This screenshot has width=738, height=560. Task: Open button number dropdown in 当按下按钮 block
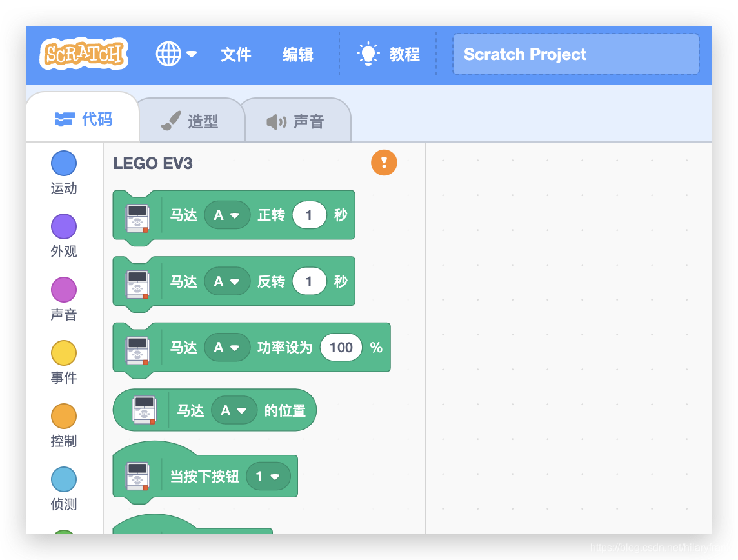click(x=268, y=476)
